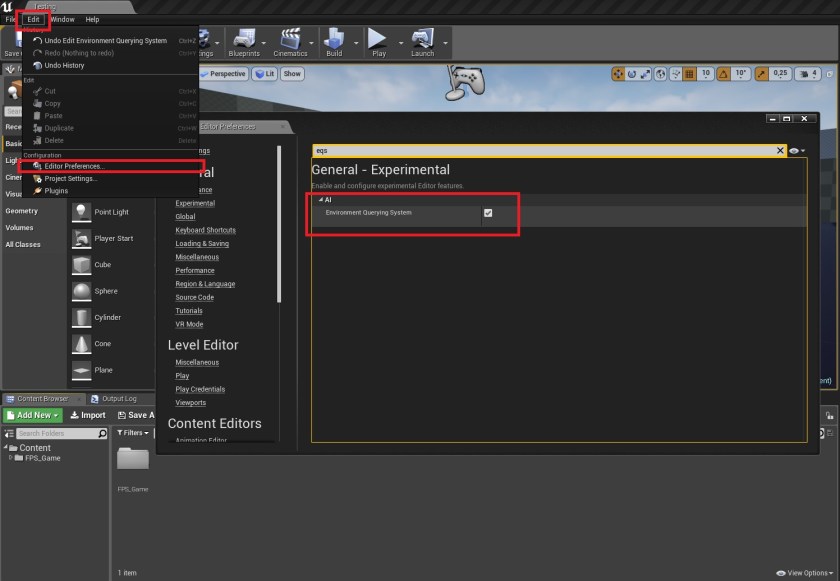Toggle the rotation snap angle icon

(x=725, y=74)
